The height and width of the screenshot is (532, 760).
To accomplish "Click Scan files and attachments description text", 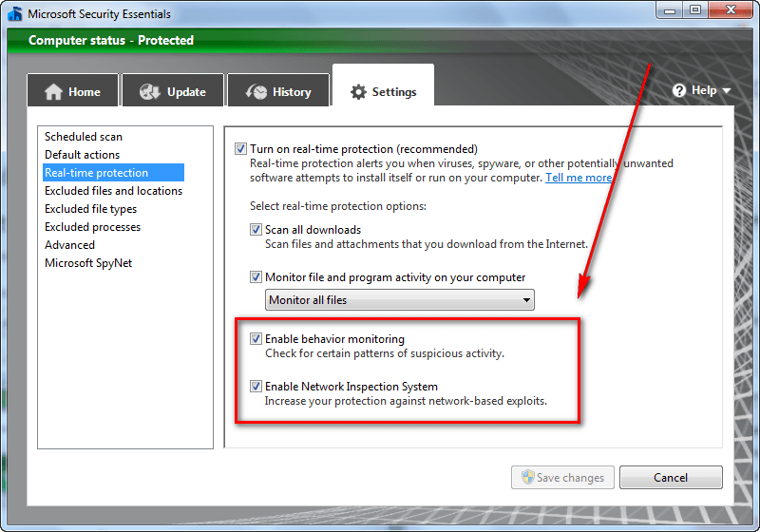I will click(x=426, y=244).
